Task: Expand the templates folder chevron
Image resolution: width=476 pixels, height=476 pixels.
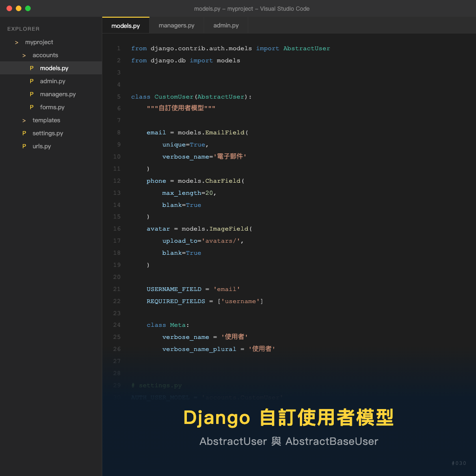Action: (24, 120)
